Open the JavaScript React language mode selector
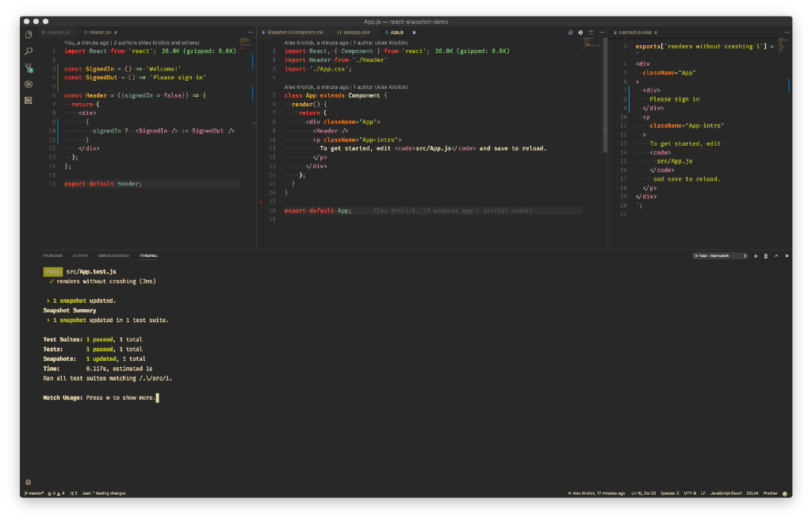The image size is (812, 521). (x=725, y=493)
